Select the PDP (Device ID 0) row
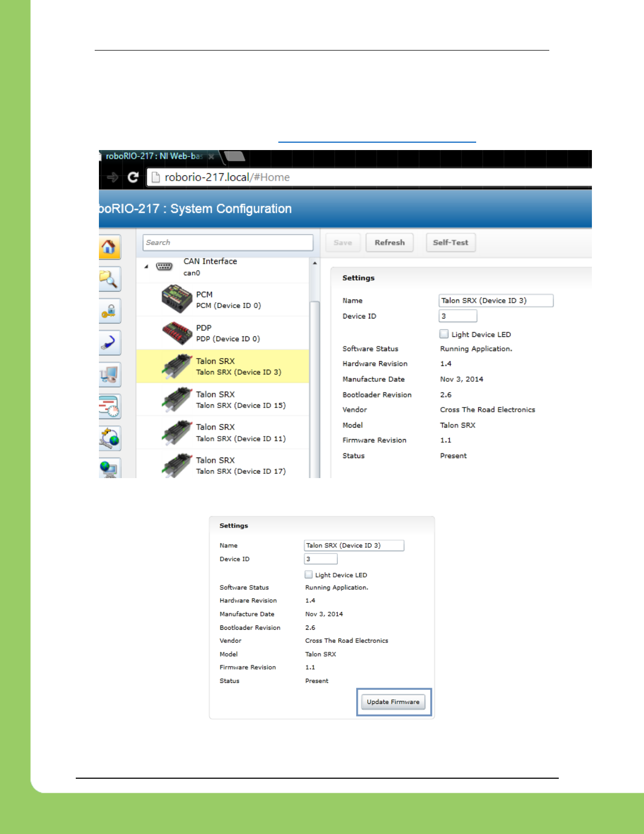Screen dimensions: 644x834 (223, 333)
